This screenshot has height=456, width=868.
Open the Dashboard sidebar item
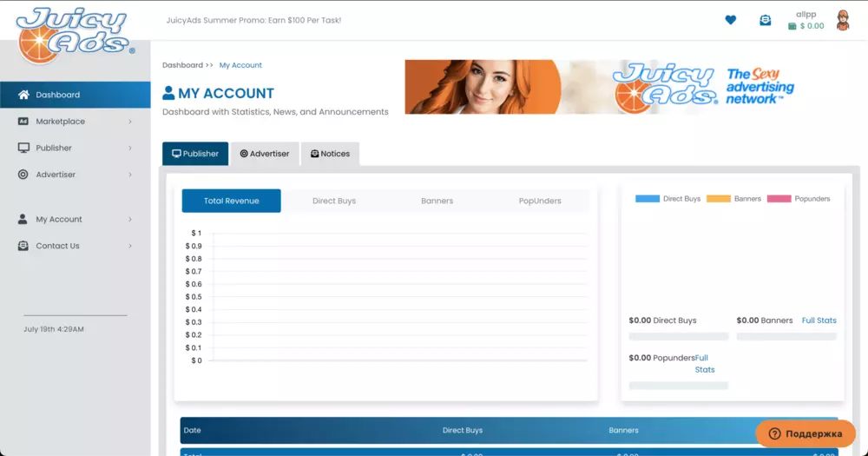tap(76, 95)
